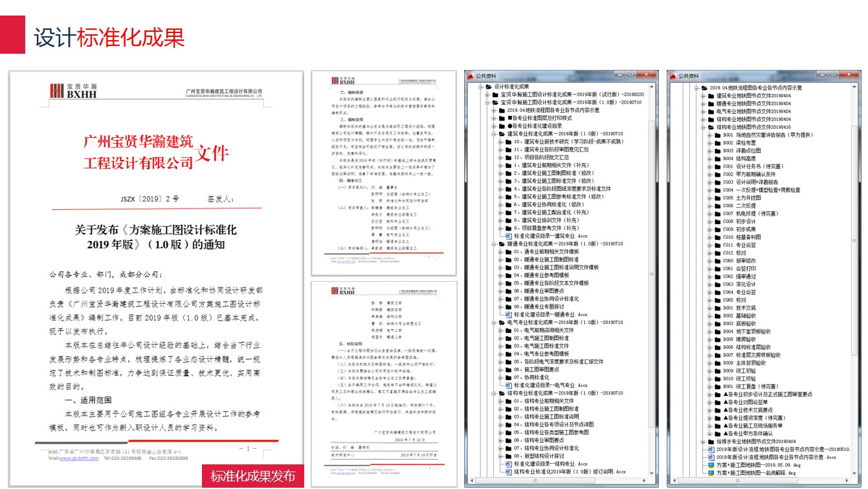Viewport: 868px width, 489px height.
Task: Click the folder icon beside 设计标准化成果
Action: point(489,86)
